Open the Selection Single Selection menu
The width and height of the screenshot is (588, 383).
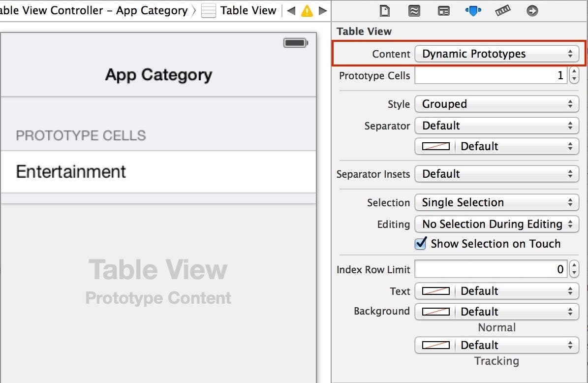coord(497,203)
